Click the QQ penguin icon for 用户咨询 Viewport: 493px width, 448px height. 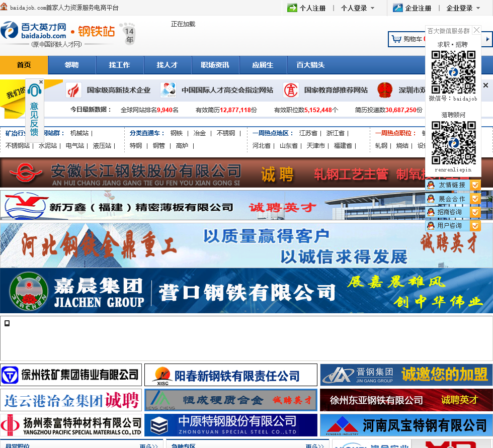(431, 226)
